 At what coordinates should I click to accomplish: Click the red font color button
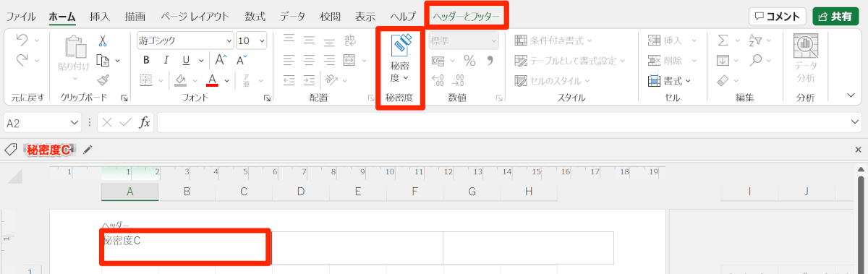(213, 80)
